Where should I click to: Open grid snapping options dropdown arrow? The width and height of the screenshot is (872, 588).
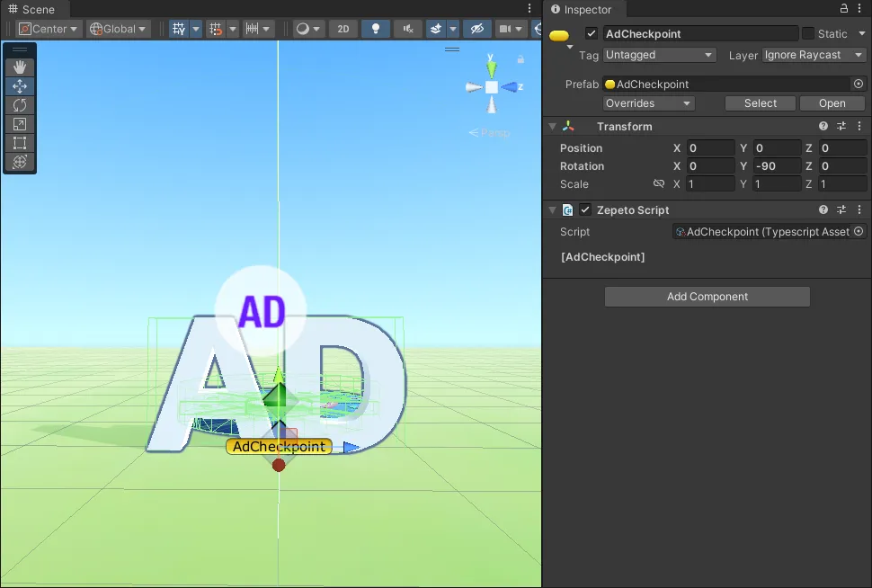[233, 29]
